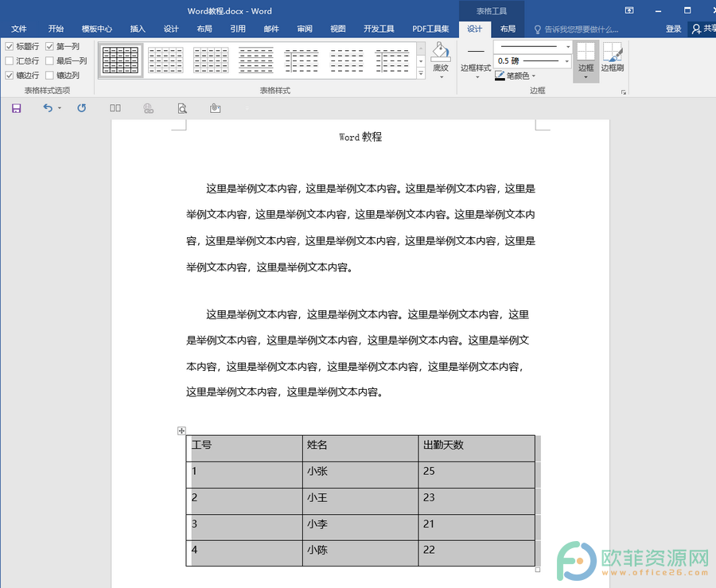Open the 设计 document Design tab
716x588 pixels.
171,29
